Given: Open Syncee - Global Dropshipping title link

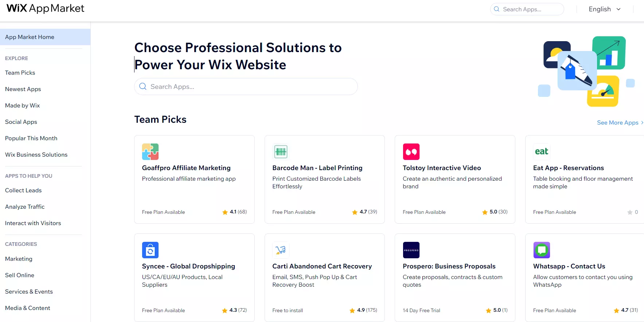Looking at the screenshot, I should [x=188, y=266].
